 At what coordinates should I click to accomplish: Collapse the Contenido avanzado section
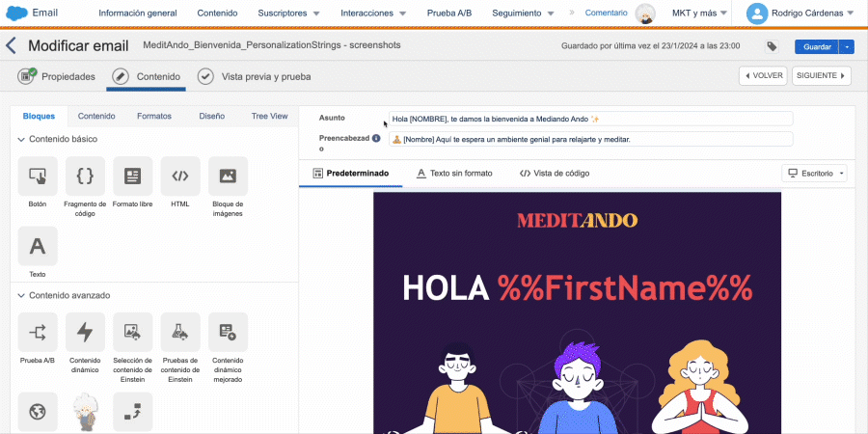click(x=21, y=295)
